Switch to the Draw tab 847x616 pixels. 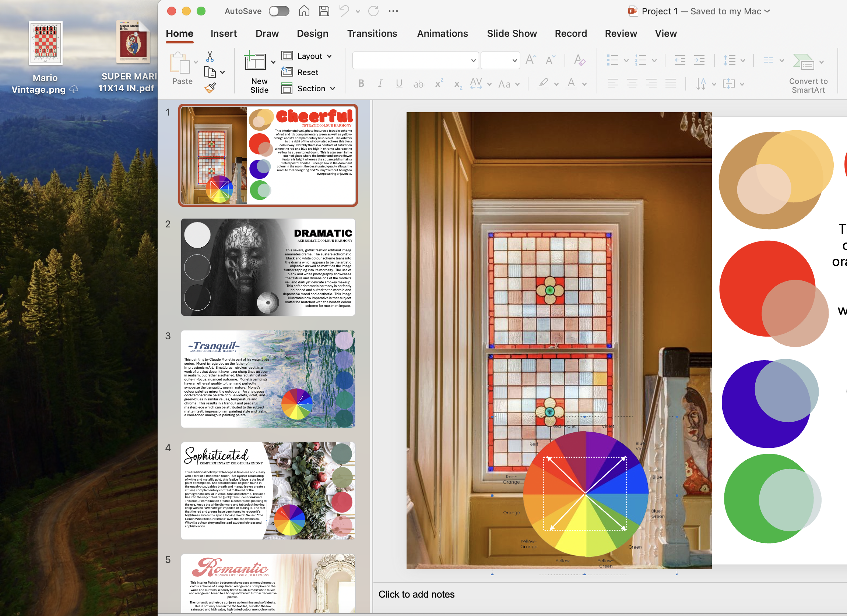coord(267,33)
